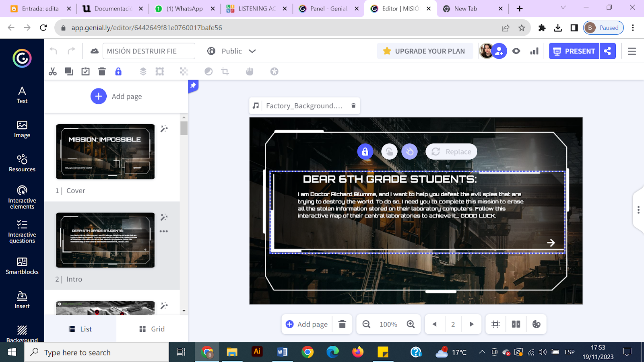Preview the genially with eye icon
Viewport: 644px width, 362px height.
pyautogui.click(x=516, y=51)
